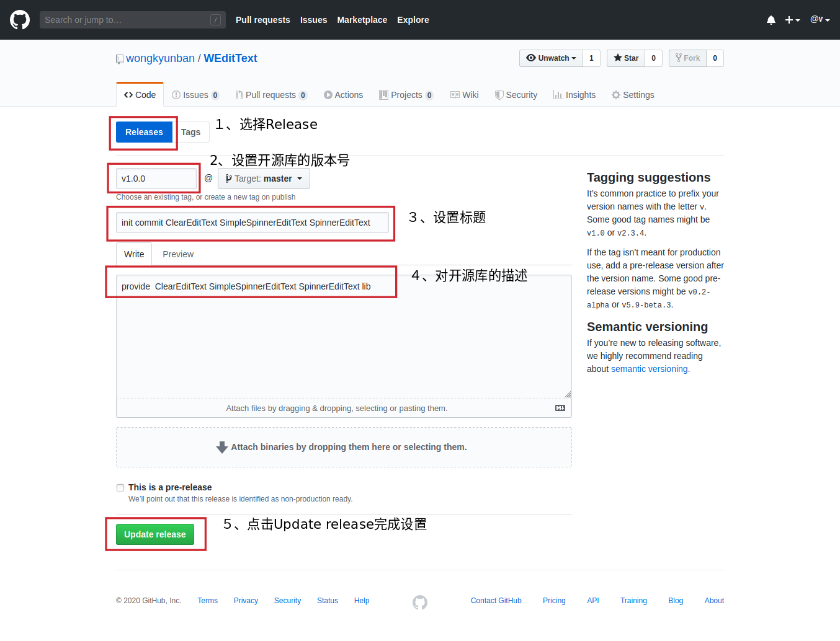Open the Contact GitHub link
The width and height of the screenshot is (840, 641).
pos(496,601)
